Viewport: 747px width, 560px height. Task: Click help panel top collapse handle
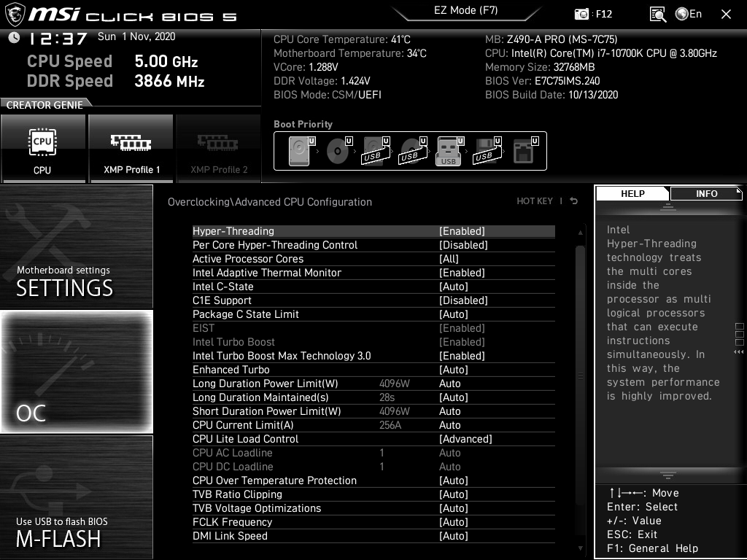(668, 207)
